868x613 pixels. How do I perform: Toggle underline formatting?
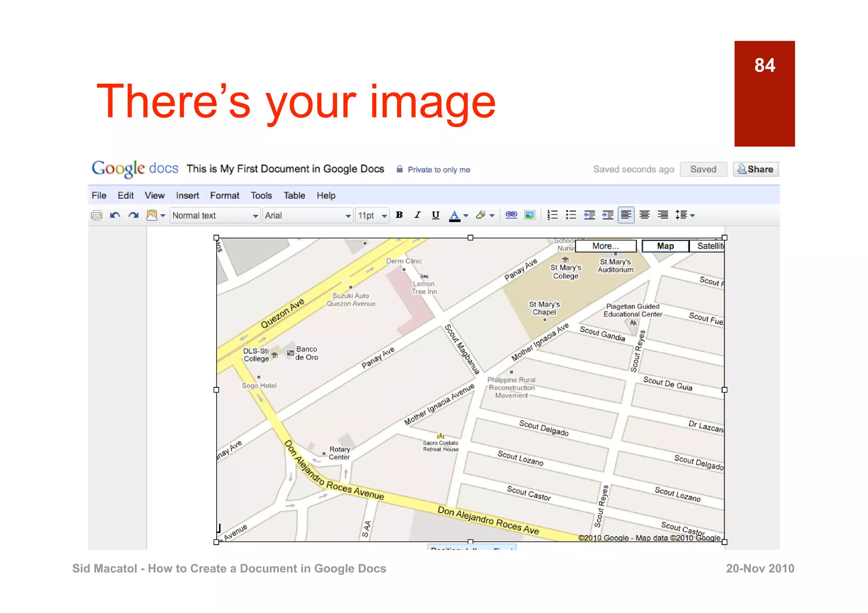click(x=435, y=215)
